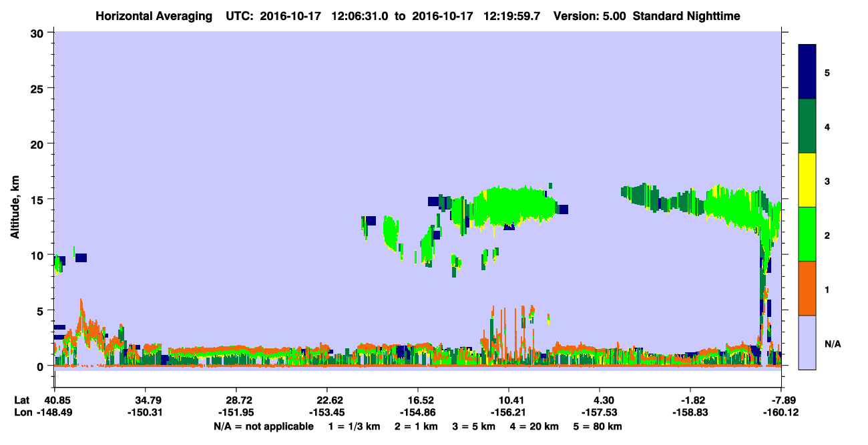Click the '4 = 20 km' legend entry
This screenshot has height=445, width=868.
click(x=533, y=426)
